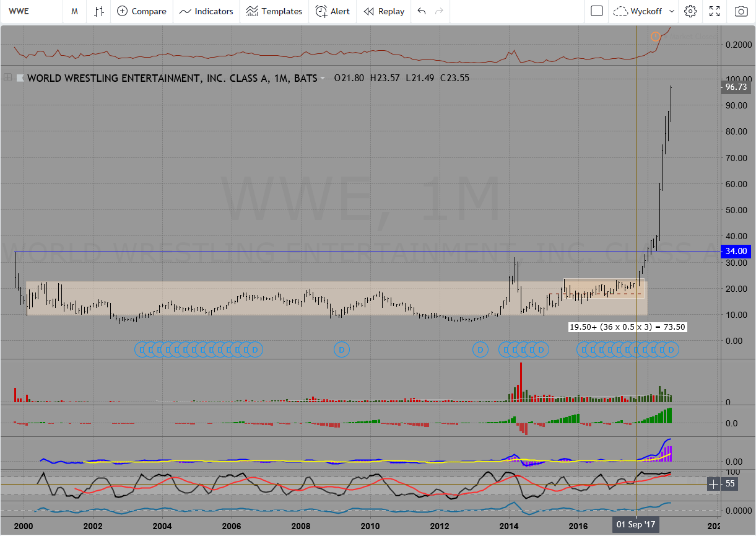Click the Compare button
This screenshot has height=536, width=756.
[142, 11]
